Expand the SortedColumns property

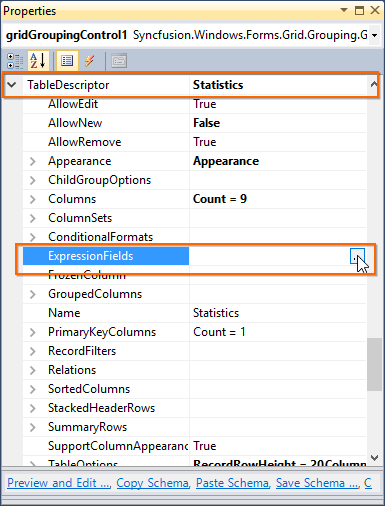(x=33, y=389)
